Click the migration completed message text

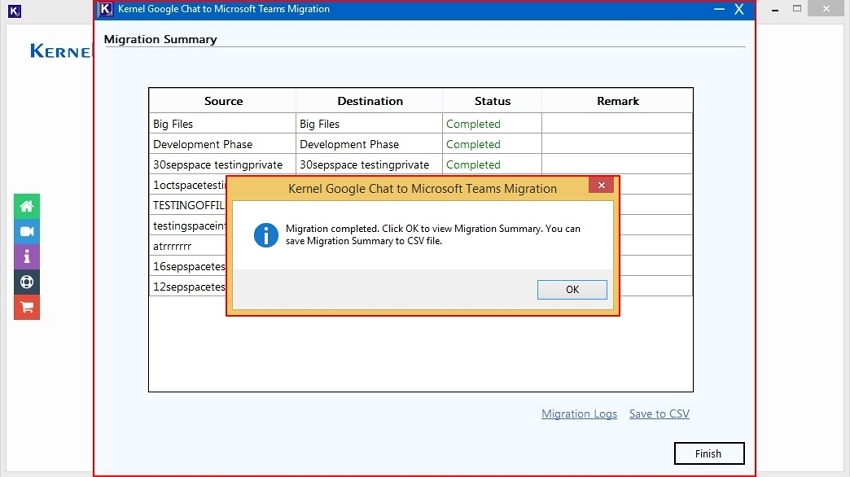pos(433,235)
